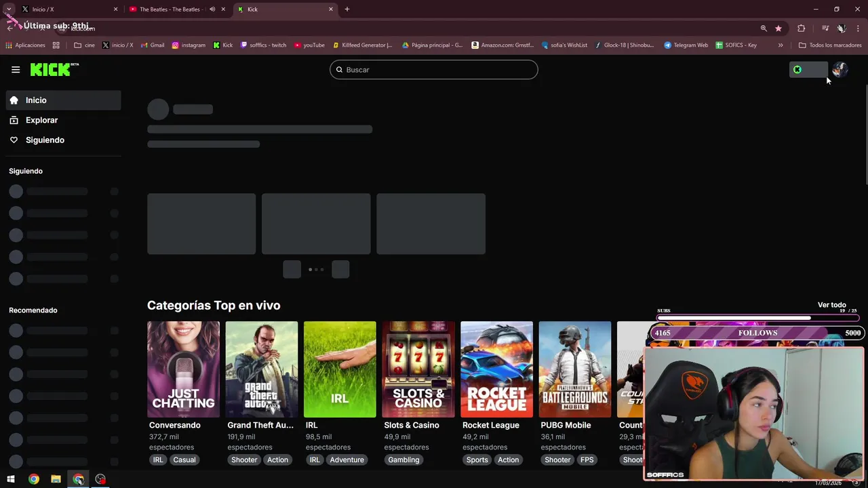Select Siguiendo in the sidebar menu
868x488 pixels.
point(64,140)
